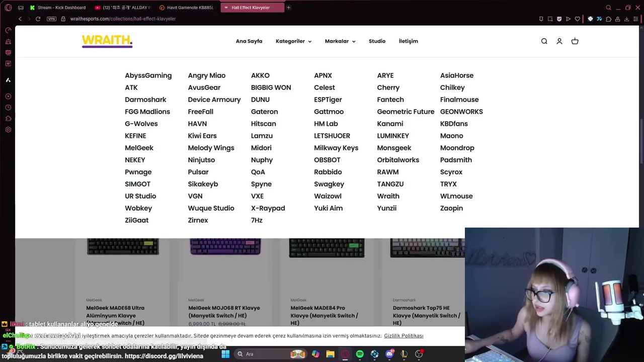The width and height of the screenshot is (644, 362).
Task: Click the browser back arrow
Action: coord(20,19)
